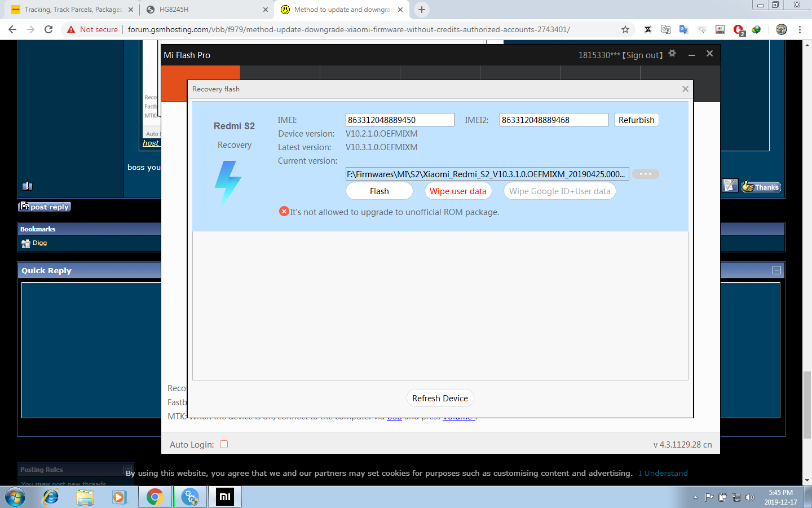Open the volume control in the system tray
Screen dimensions: 812x508
tap(749, 497)
